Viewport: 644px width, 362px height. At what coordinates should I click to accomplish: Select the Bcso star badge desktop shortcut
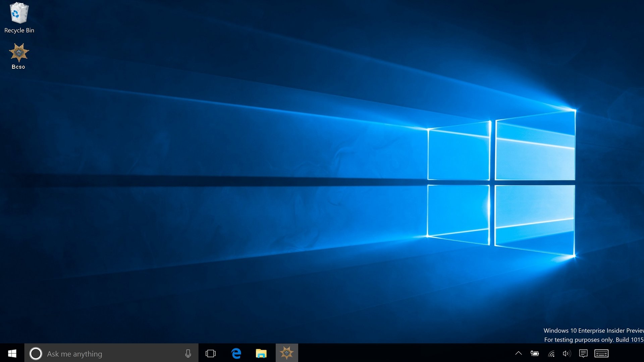(19, 53)
